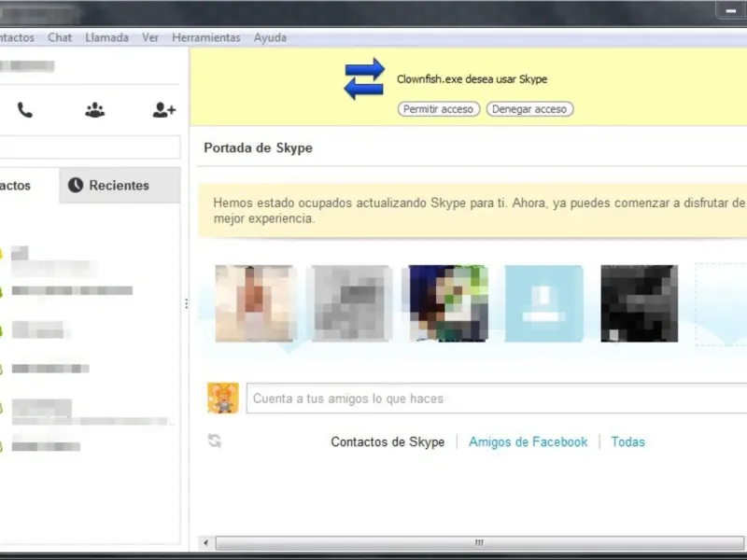The width and height of the screenshot is (747, 560).
Task: Click the phone call icon
Action: [x=25, y=110]
